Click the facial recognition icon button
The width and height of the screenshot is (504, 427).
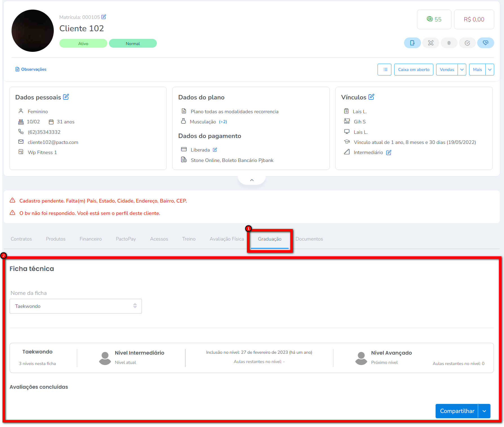431,43
